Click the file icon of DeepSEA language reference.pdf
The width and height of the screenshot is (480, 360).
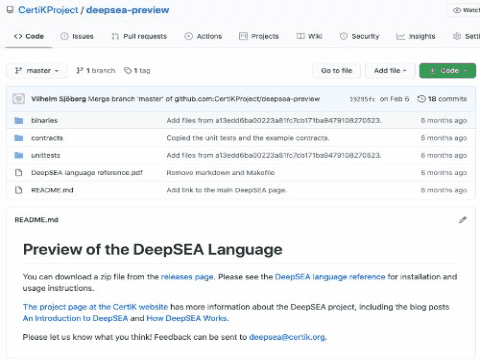19,173
